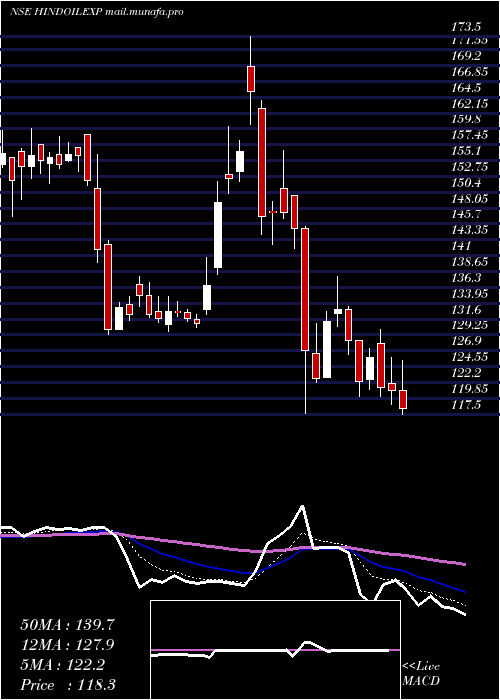Click the 173.5 price axis label

point(466,27)
